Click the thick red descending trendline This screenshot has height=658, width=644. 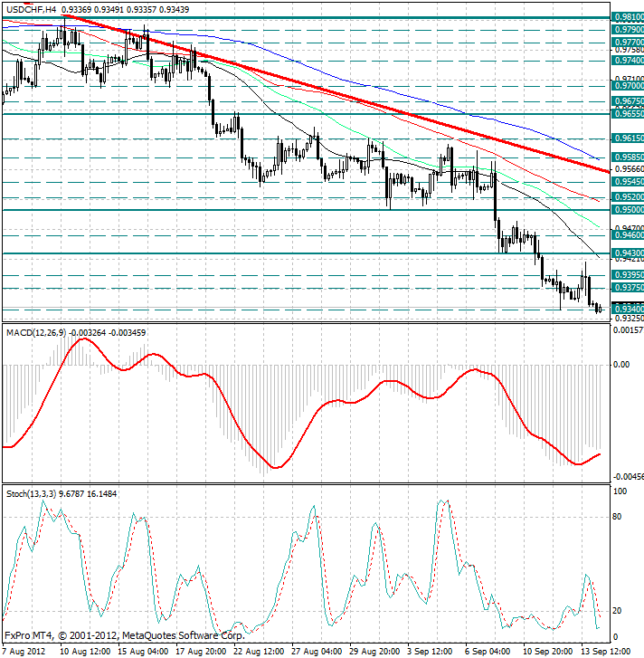[336, 92]
